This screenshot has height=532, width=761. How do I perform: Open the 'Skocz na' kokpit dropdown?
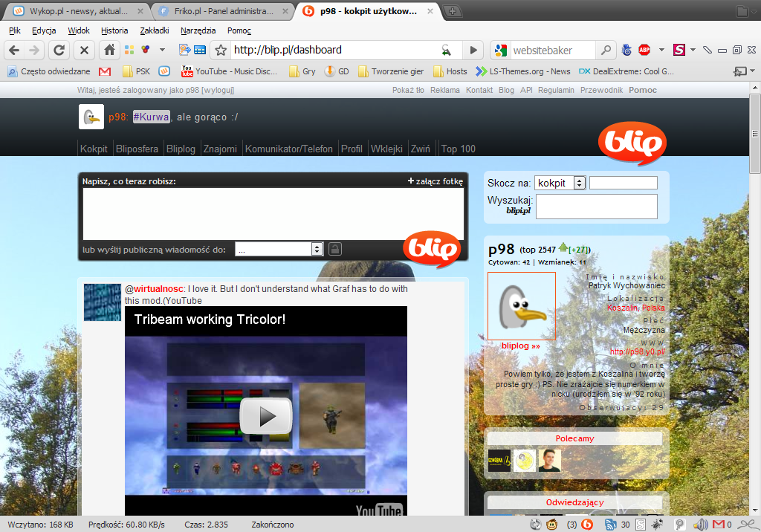(x=560, y=183)
